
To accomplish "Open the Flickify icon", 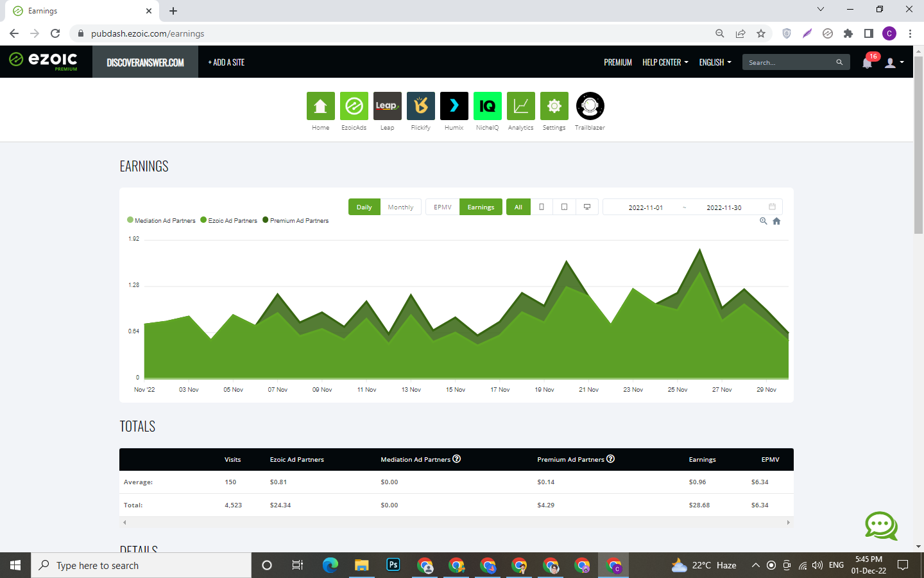I will (x=420, y=106).
